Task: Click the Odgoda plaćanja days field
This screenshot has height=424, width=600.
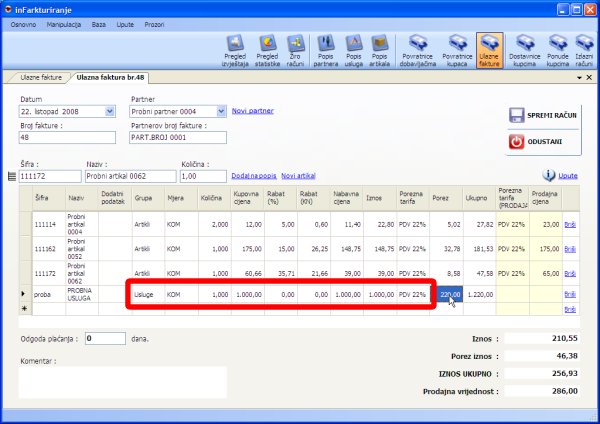Action: coord(105,339)
